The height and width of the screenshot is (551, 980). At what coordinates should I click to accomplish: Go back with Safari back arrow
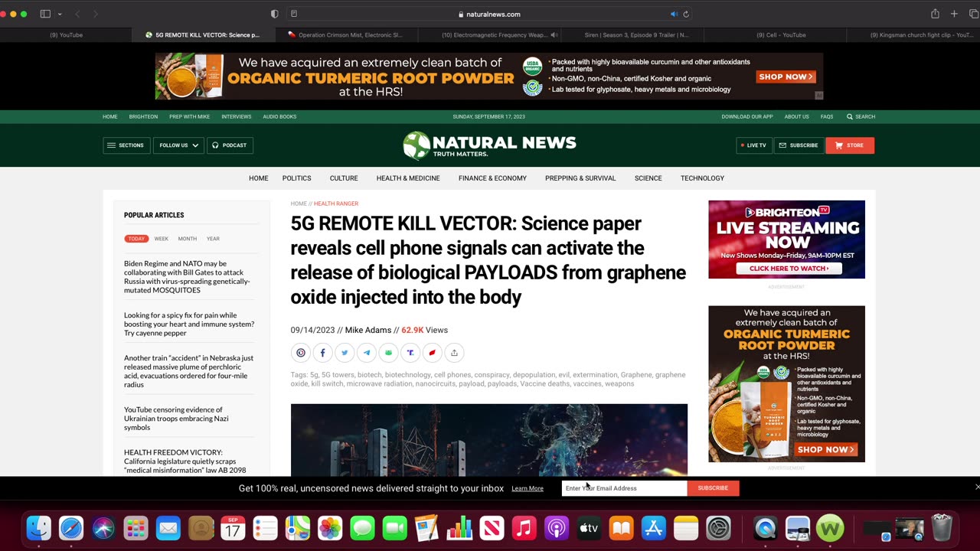77,14
